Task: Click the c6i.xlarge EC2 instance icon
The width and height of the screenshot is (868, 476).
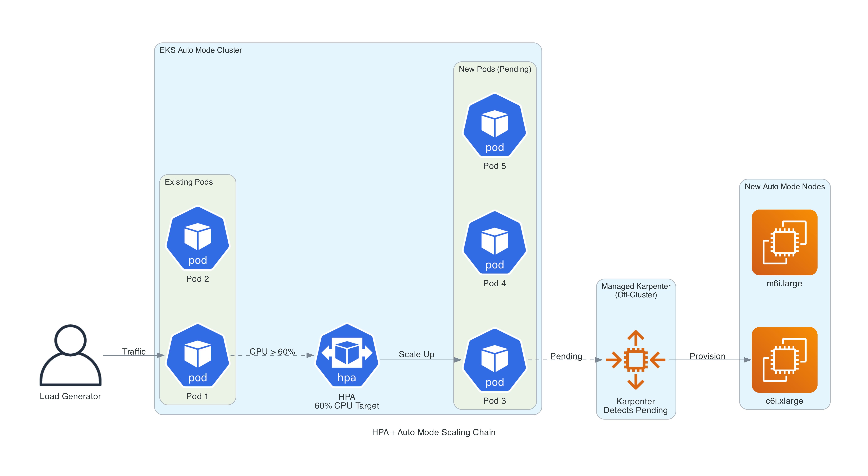Action: pyautogui.click(x=784, y=360)
